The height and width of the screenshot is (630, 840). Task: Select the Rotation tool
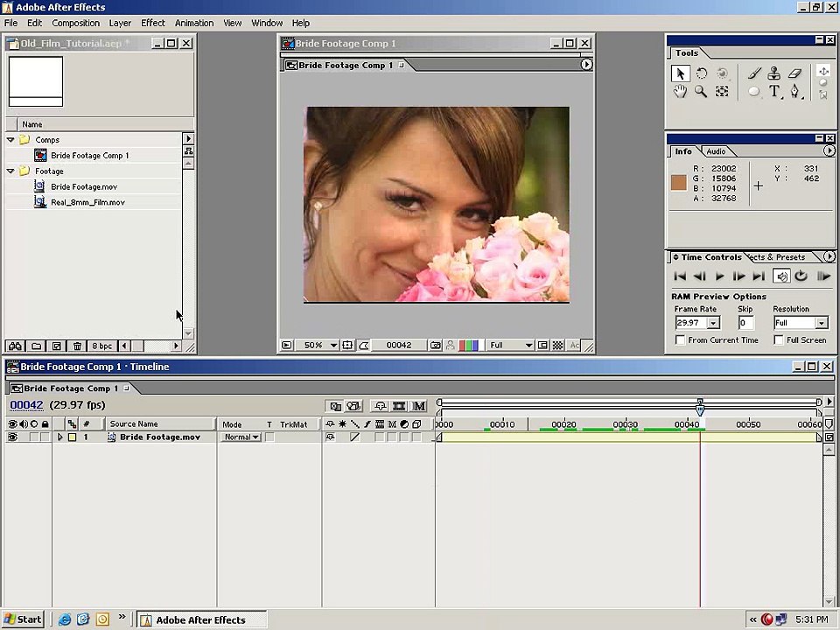coord(701,73)
